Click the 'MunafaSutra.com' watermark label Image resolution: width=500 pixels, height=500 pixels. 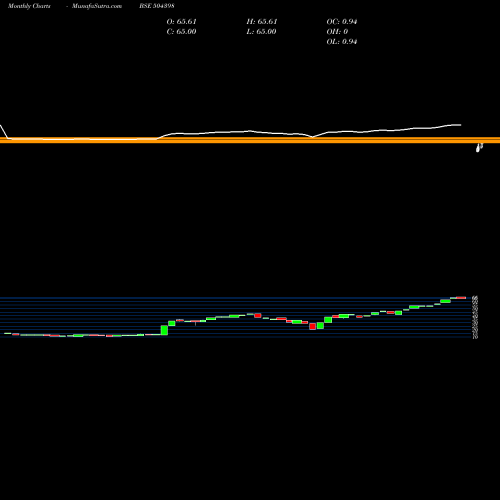pyautogui.click(x=97, y=6)
